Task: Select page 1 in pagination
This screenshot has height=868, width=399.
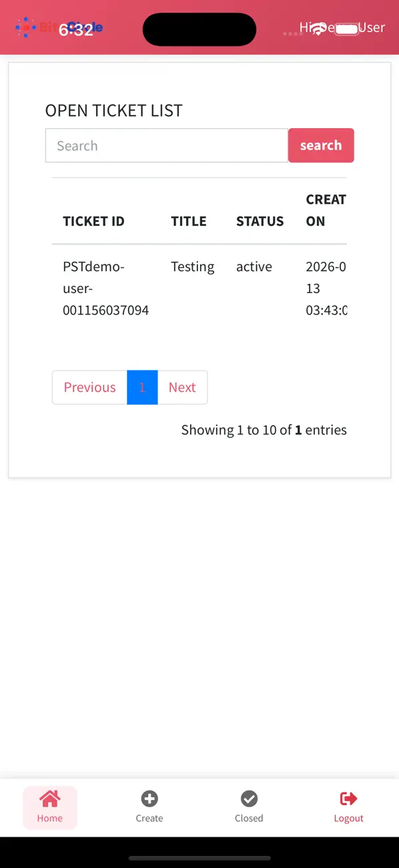Action: point(142,387)
